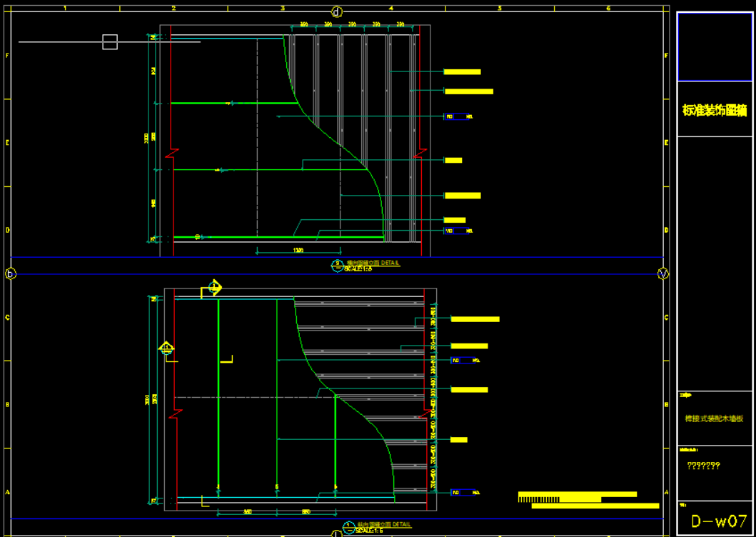Select the topmost blue material tag of upper drawing

[458, 116]
